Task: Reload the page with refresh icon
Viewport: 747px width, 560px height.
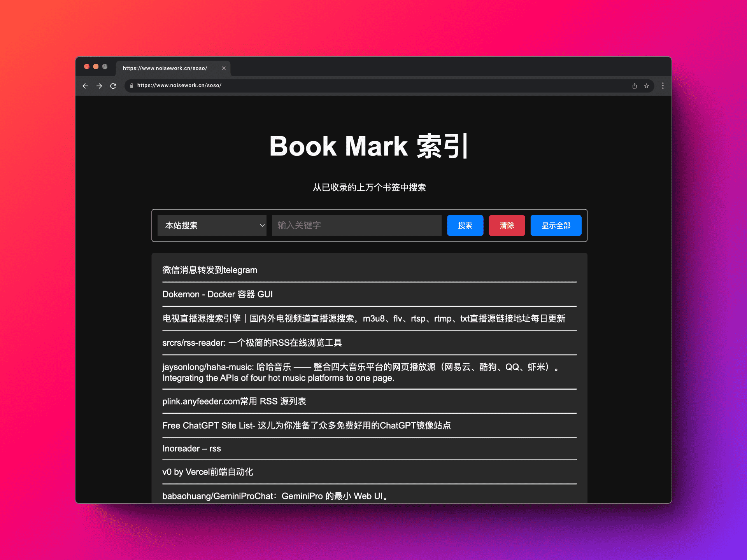Action: (x=113, y=86)
